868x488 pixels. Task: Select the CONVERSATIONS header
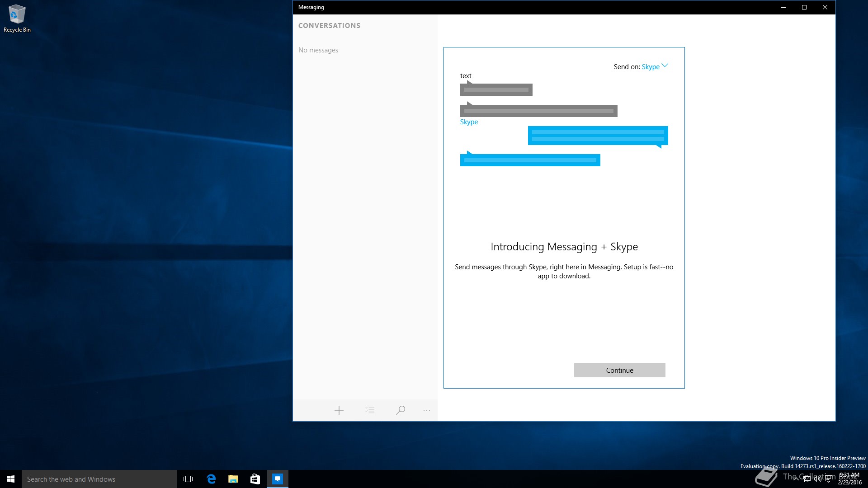pyautogui.click(x=329, y=26)
